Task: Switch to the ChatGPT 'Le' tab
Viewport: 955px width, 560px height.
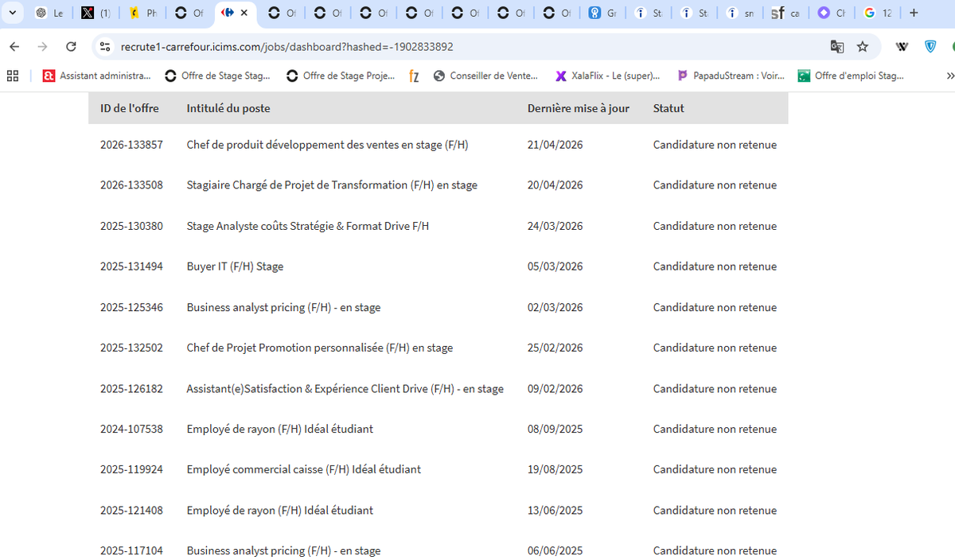Action: (x=49, y=13)
